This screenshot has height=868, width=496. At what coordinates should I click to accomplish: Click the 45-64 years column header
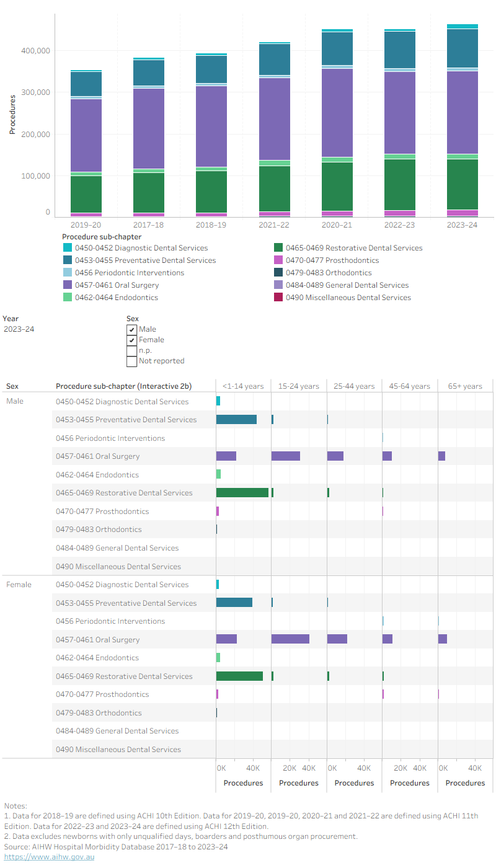click(410, 386)
